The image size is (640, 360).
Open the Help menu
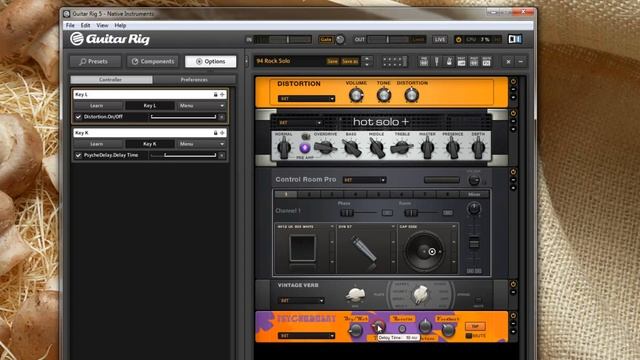point(120,25)
